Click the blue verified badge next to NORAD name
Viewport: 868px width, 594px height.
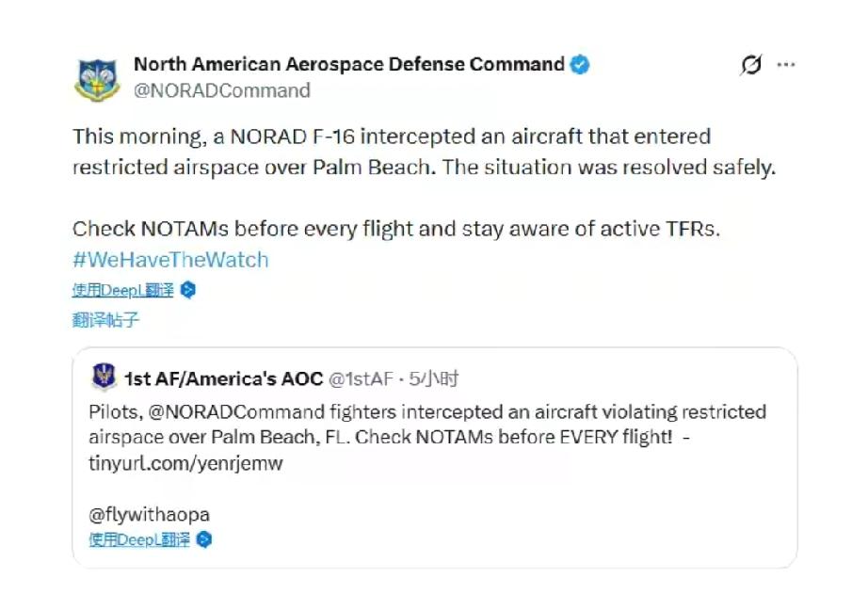click(x=581, y=65)
